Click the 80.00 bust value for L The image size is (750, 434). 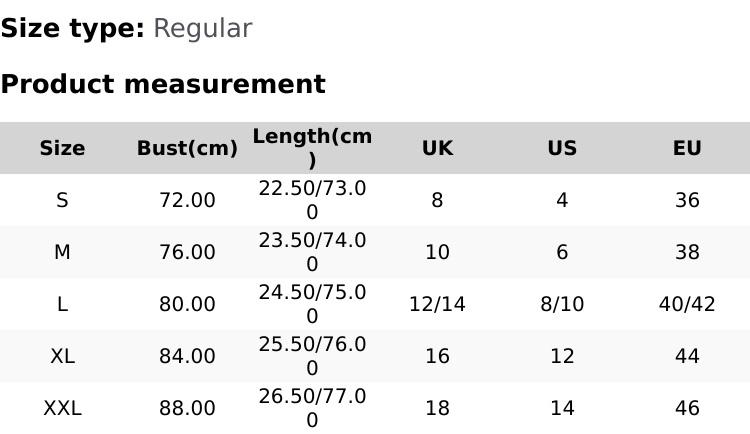pyautogui.click(x=187, y=304)
